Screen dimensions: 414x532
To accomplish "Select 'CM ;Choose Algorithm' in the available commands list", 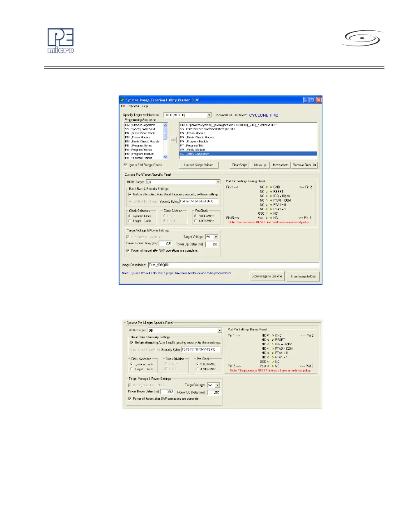I will pyautogui.click(x=144, y=125).
